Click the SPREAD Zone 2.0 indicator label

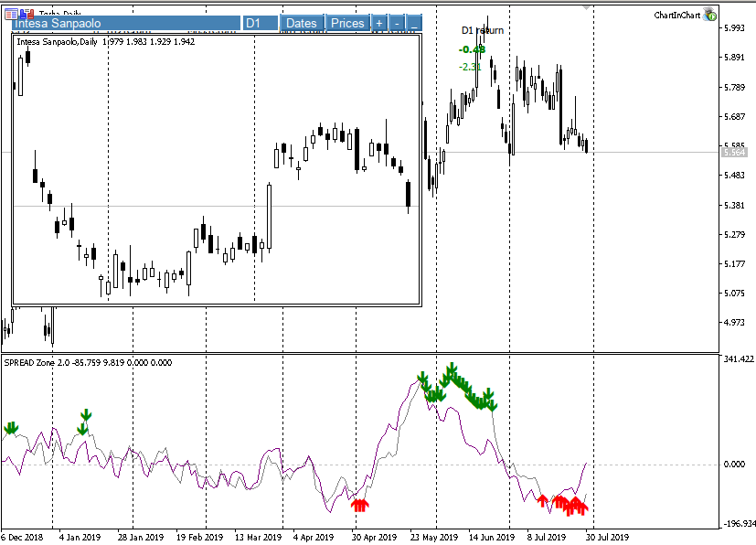[x=37, y=363]
